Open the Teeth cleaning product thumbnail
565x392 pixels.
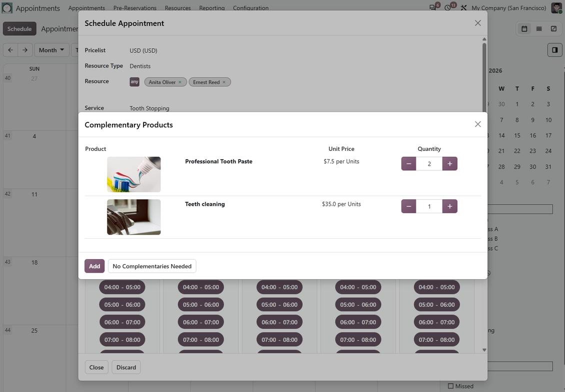[x=133, y=217]
